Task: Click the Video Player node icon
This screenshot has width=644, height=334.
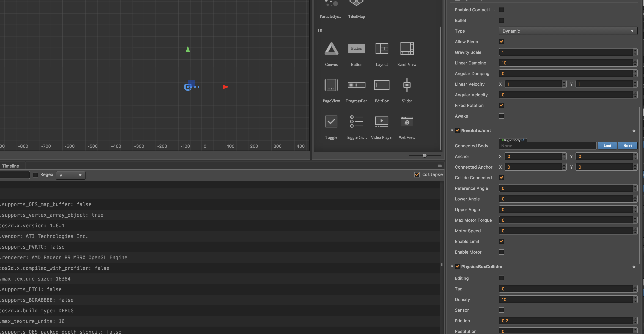Action: (381, 121)
